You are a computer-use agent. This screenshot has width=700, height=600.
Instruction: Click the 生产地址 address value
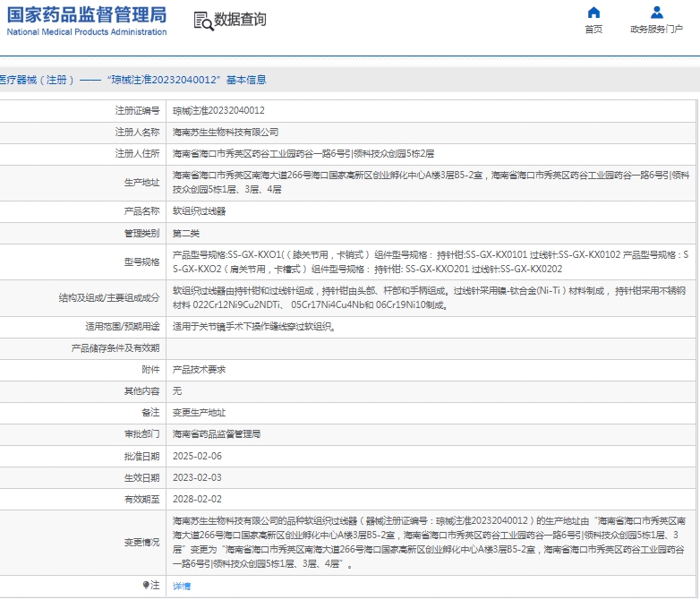(x=431, y=183)
